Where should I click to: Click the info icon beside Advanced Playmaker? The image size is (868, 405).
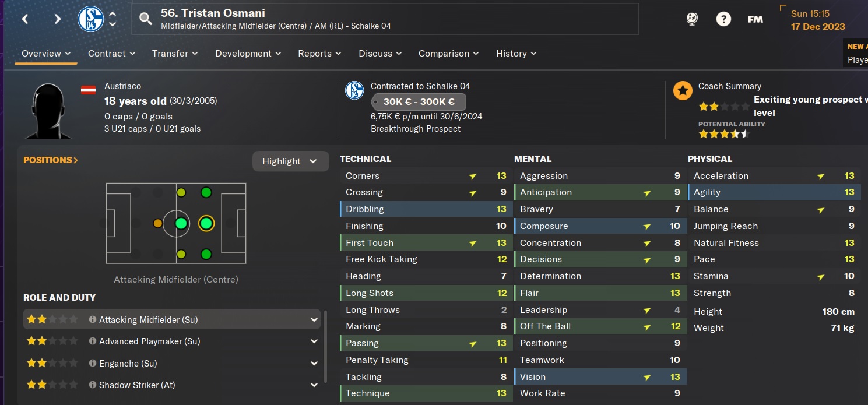[92, 341]
